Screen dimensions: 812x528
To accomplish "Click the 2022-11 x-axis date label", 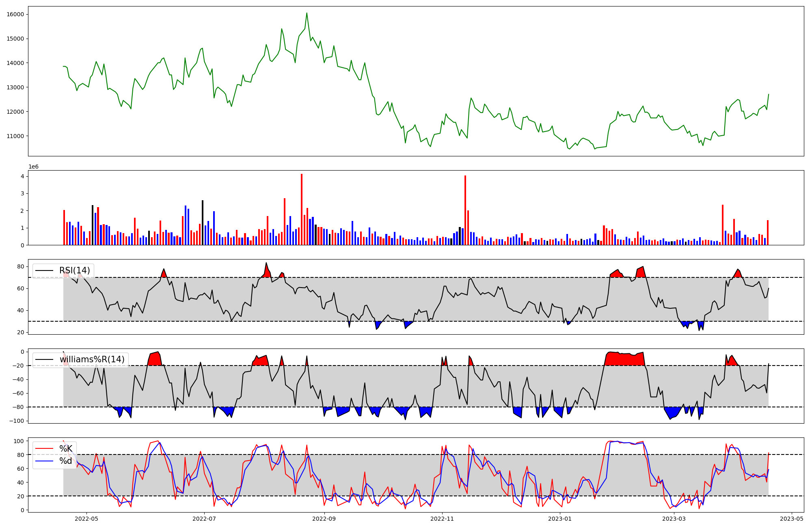I will pyautogui.click(x=442, y=519).
